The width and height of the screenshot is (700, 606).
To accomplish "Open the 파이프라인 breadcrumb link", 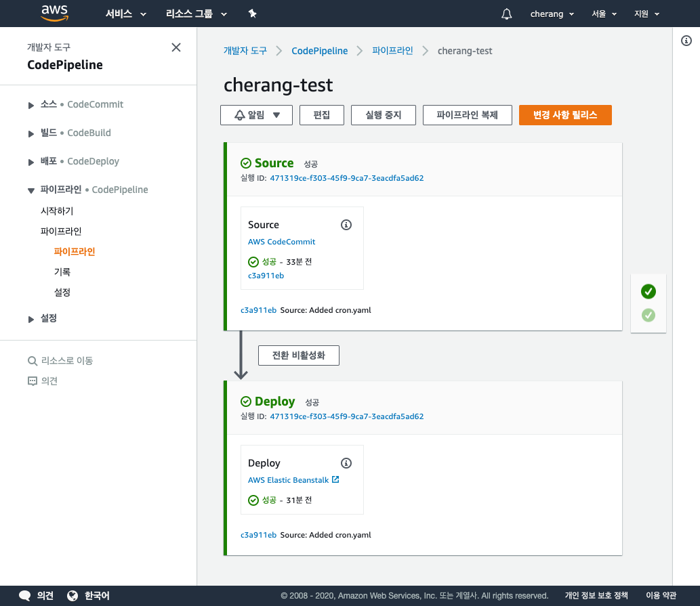I will (x=392, y=51).
